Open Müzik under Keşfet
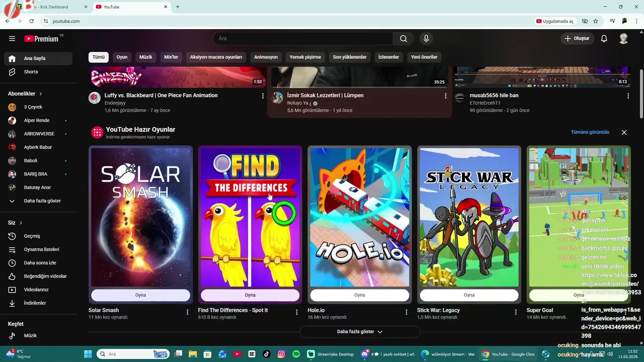The image size is (644, 362). point(38,335)
